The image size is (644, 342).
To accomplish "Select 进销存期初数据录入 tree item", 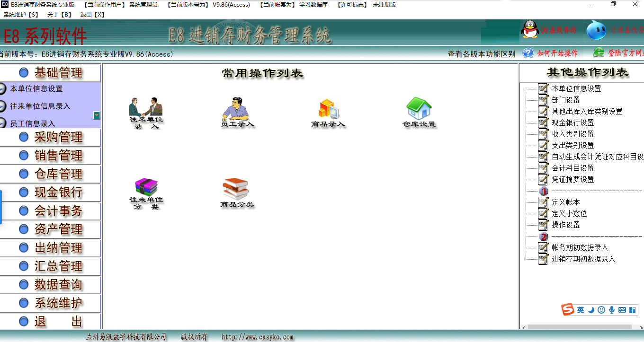I will pyautogui.click(x=584, y=259).
